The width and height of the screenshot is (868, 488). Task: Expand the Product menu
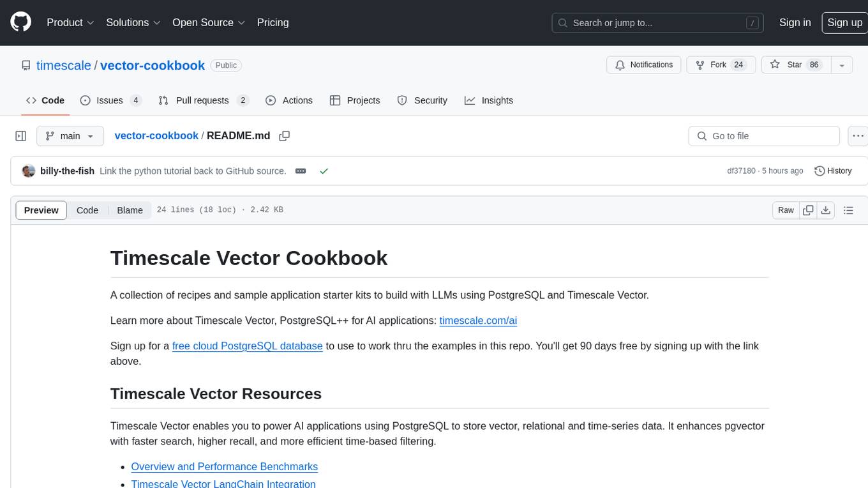(x=70, y=22)
